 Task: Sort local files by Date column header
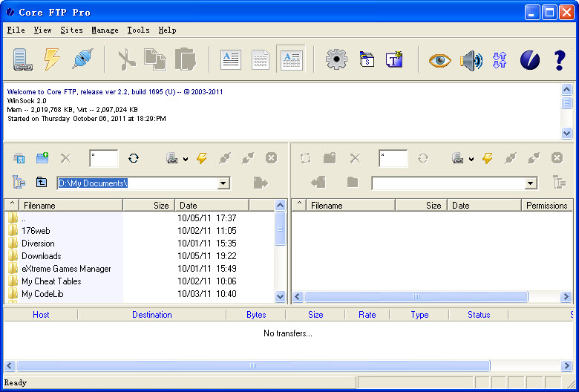[x=212, y=206]
